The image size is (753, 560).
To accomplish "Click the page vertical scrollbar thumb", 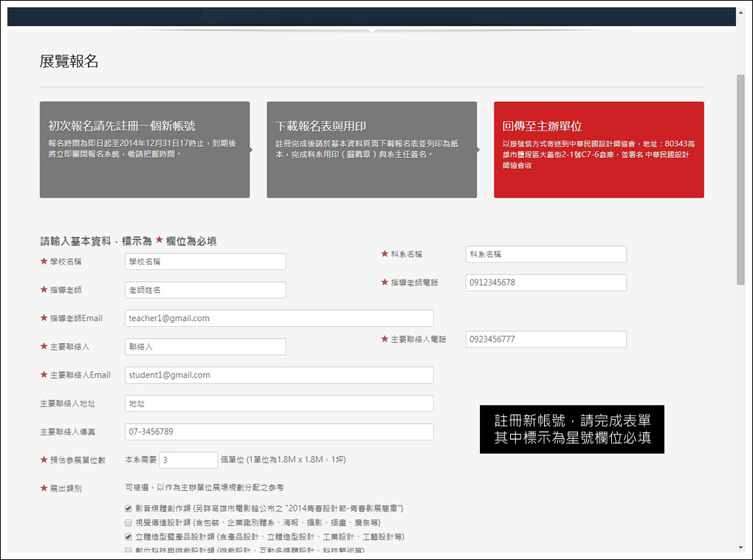I will pos(740,179).
